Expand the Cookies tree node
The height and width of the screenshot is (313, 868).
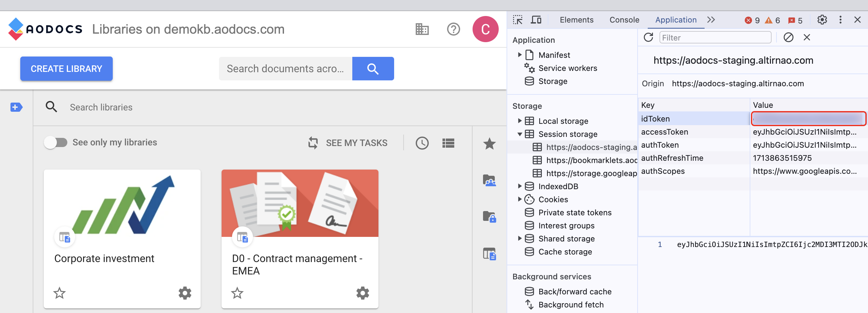pos(520,199)
